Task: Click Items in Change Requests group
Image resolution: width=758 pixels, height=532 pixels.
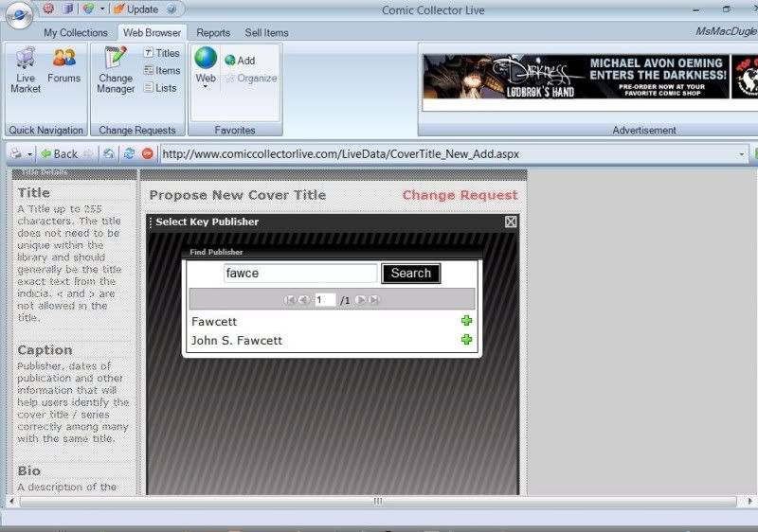Action: [161, 70]
